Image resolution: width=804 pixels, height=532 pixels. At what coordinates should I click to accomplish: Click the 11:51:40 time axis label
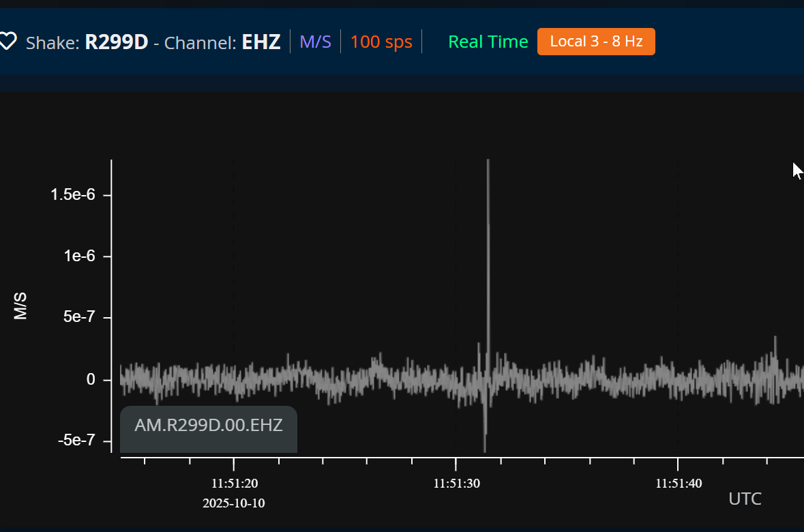(x=679, y=484)
